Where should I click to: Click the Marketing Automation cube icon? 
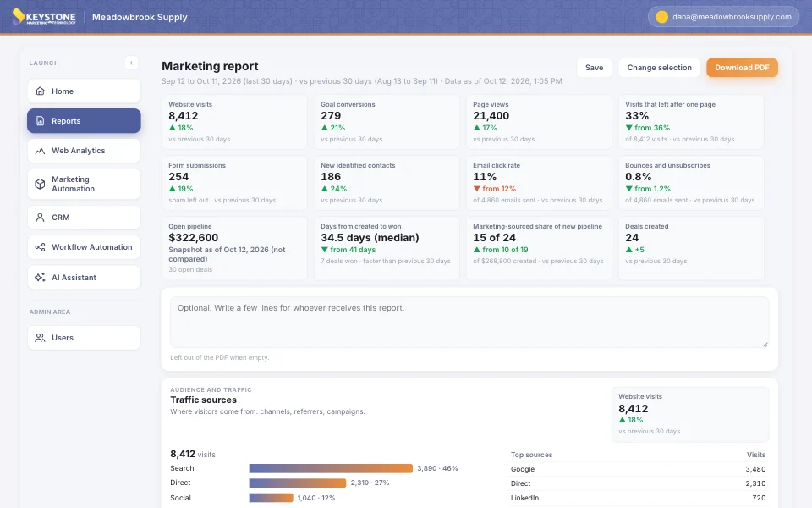click(40, 184)
